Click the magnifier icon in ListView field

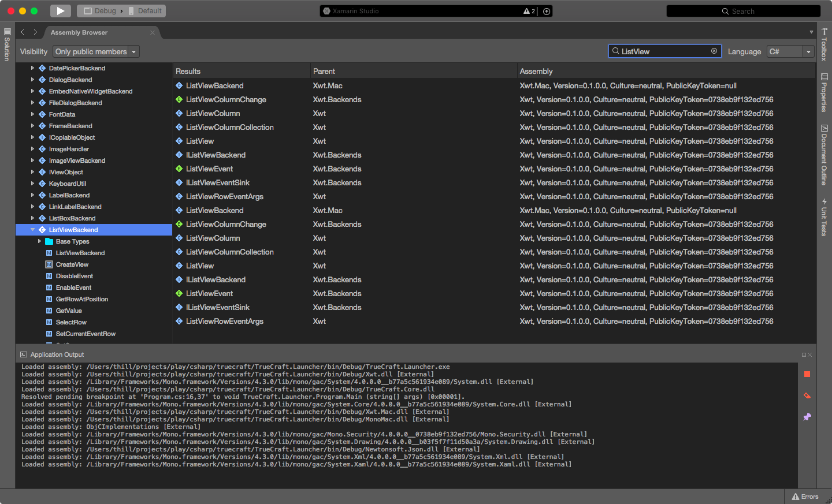[616, 51]
